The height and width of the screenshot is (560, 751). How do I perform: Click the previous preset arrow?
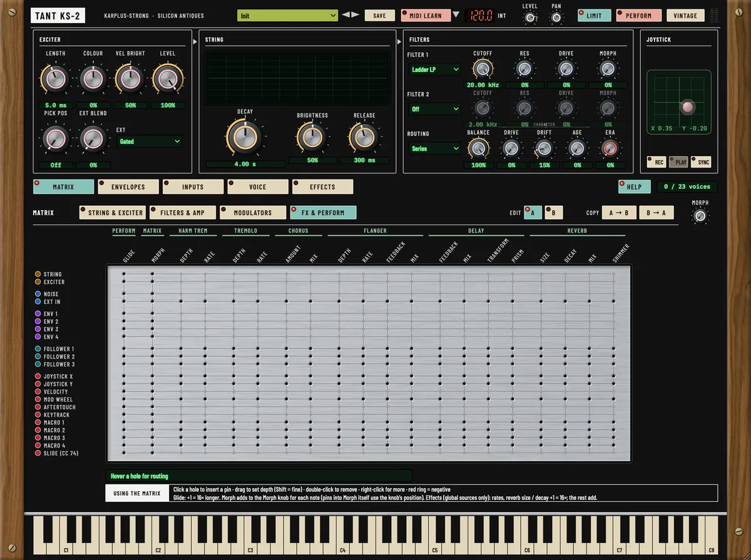pyautogui.click(x=346, y=15)
